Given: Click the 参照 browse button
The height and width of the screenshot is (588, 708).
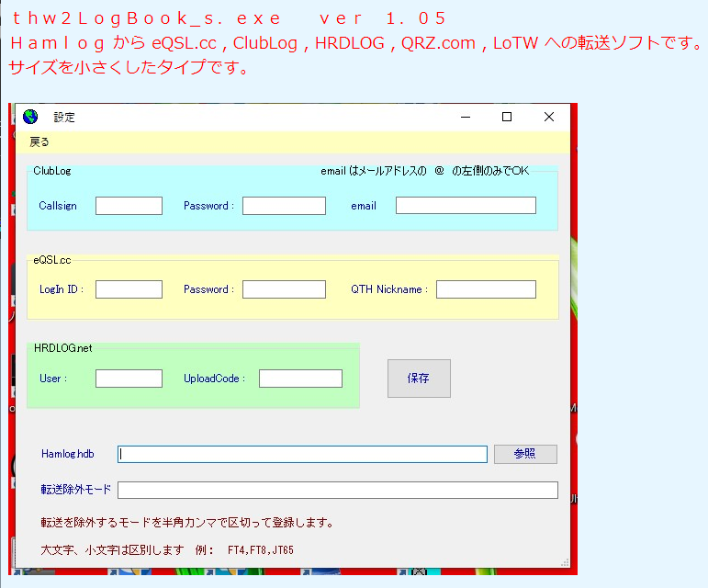Looking at the screenshot, I should pos(525,454).
